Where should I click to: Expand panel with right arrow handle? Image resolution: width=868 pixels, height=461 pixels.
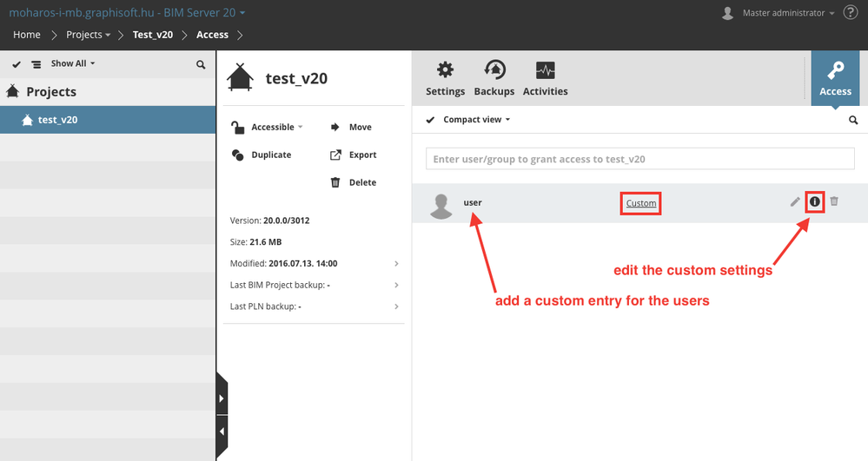coord(222,398)
